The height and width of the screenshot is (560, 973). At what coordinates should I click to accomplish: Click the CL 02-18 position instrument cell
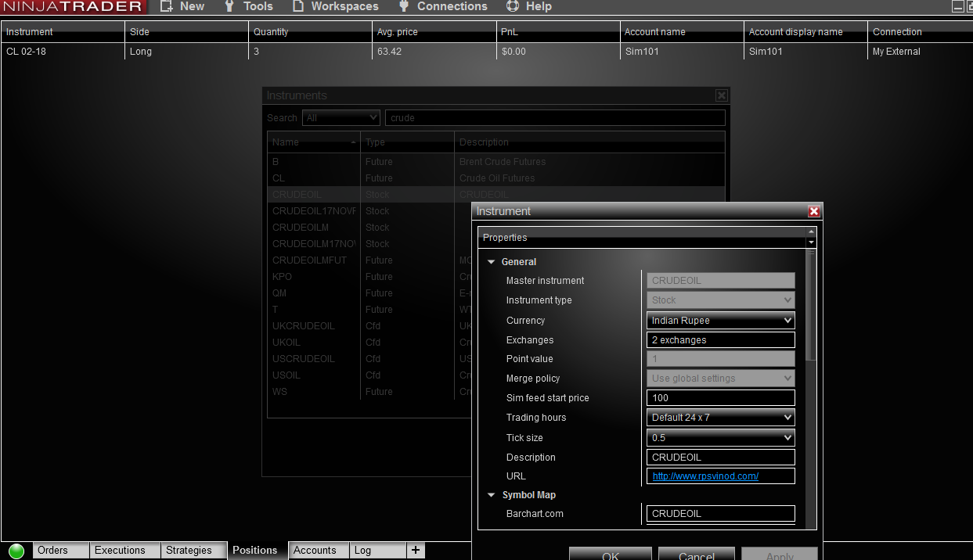[x=63, y=52]
